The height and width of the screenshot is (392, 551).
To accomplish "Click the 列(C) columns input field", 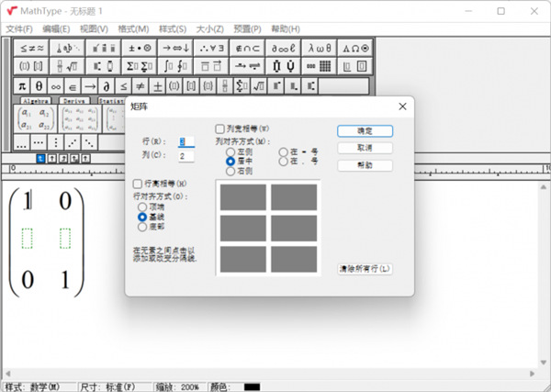I will 186,156.
